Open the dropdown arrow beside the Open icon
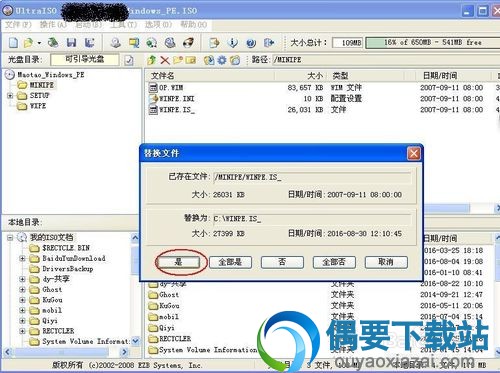 click(x=39, y=43)
